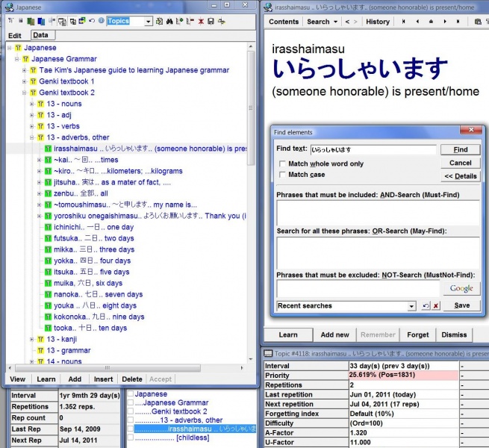
Task: Click the blue books icon in Contents toolbar
Action: point(41,21)
